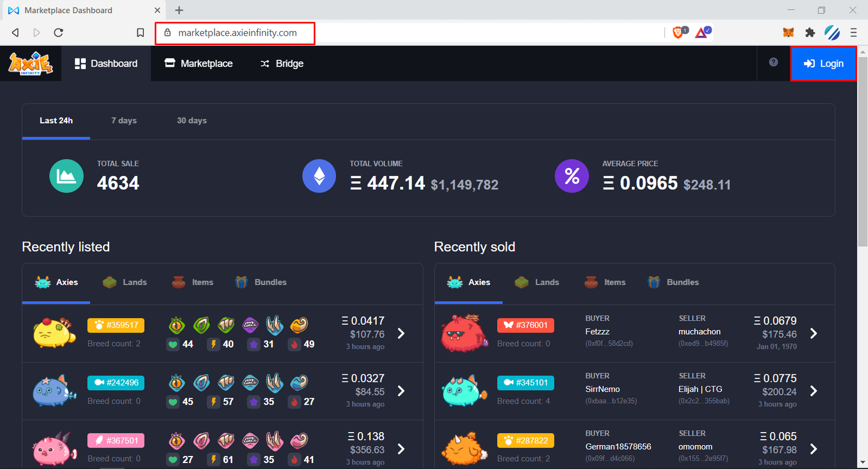Open a new browser tab
Screen dimensions: 868x469
(x=179, y=10)
